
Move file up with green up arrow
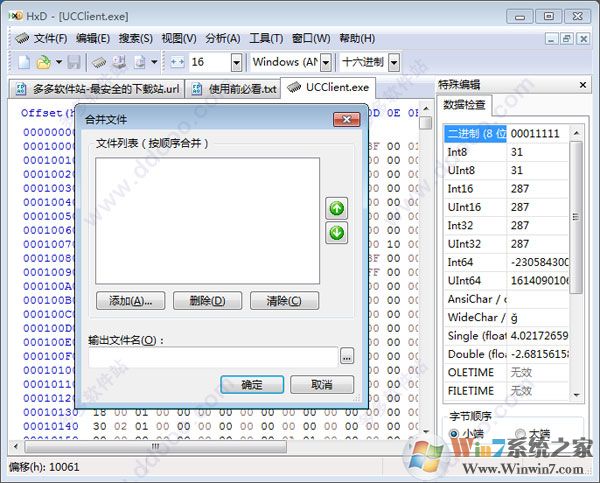click(336, 209)
